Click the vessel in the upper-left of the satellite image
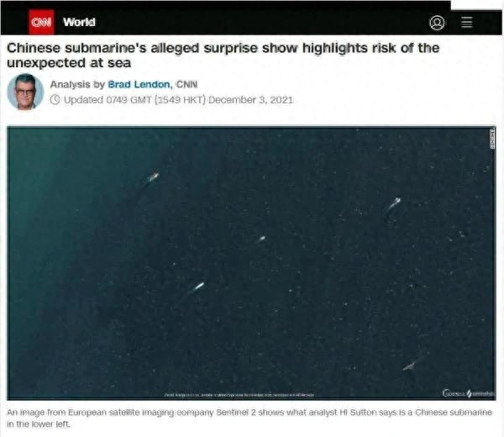504x437 pixels. [x=153, y=177]
